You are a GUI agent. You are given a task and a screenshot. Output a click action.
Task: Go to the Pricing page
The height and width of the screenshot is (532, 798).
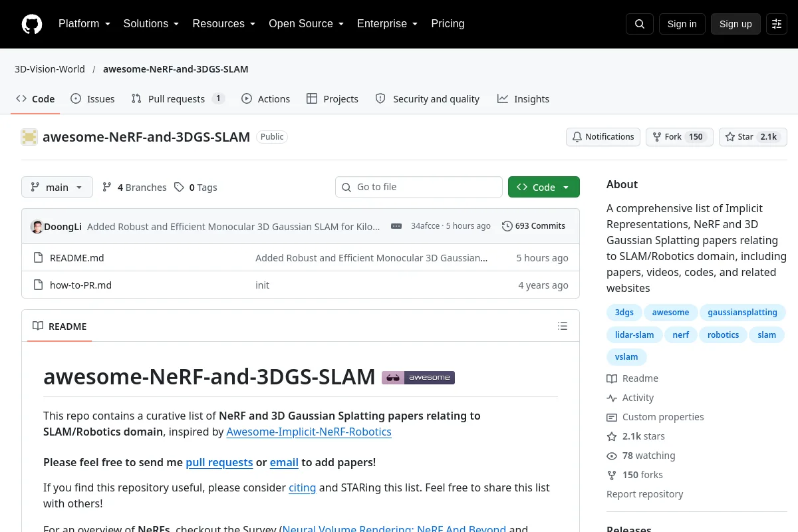coord(448,24)
